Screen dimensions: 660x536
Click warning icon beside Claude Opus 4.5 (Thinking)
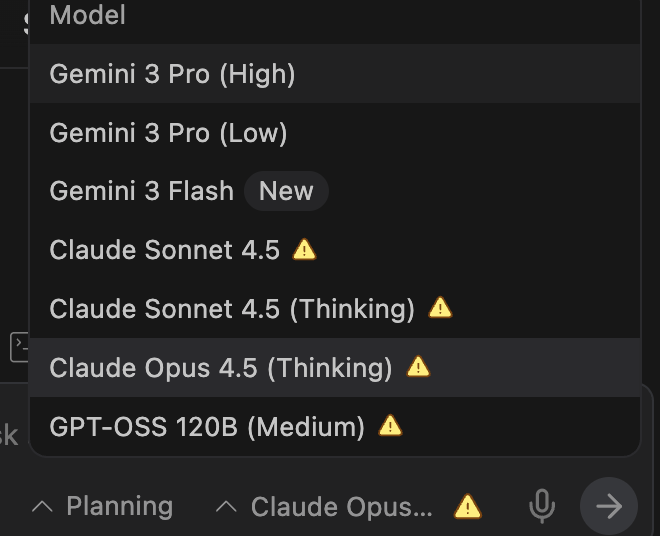[419, 367]
